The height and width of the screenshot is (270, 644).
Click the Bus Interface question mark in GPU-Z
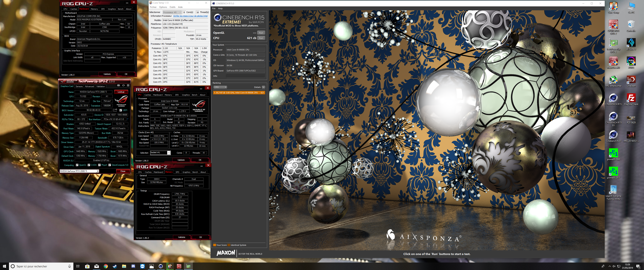click(128, 119)
